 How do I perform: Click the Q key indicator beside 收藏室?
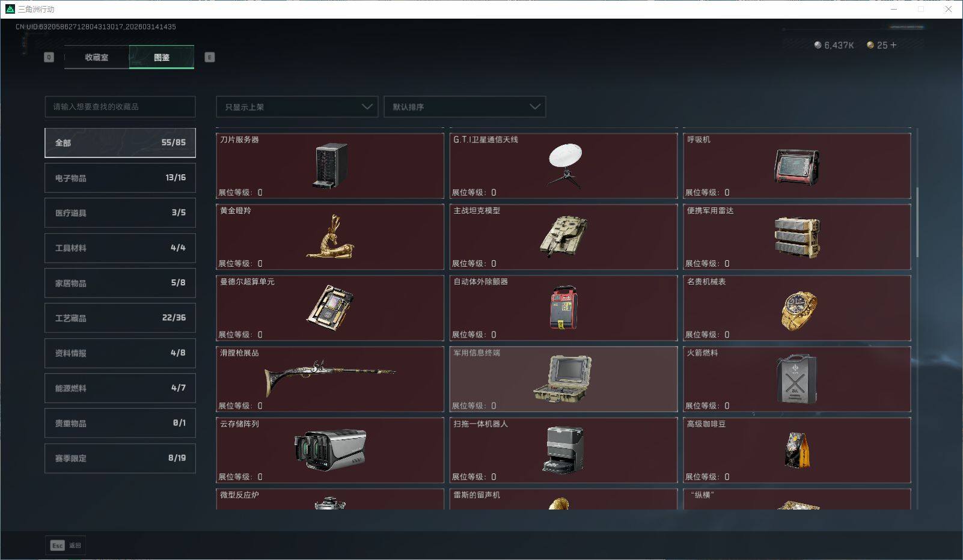pyautogui.click(x=48, y=57)
